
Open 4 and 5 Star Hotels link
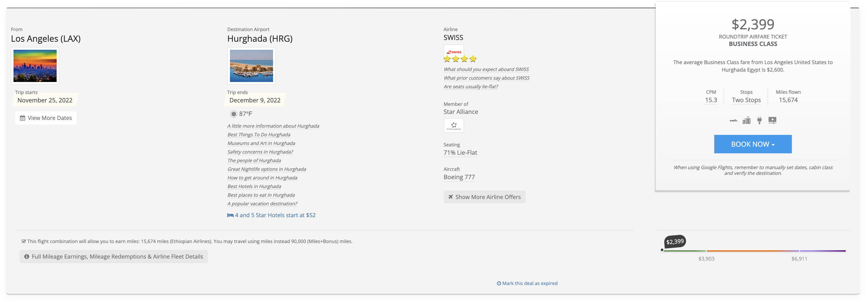pos(272,215)
